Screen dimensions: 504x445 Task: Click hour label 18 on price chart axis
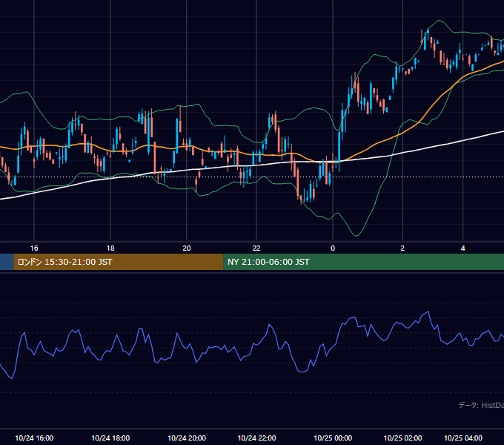[x=110, y=248]
